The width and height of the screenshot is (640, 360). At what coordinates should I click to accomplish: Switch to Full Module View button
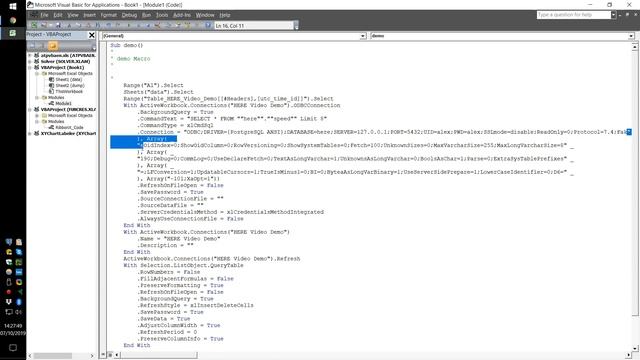tap(110, 355)
